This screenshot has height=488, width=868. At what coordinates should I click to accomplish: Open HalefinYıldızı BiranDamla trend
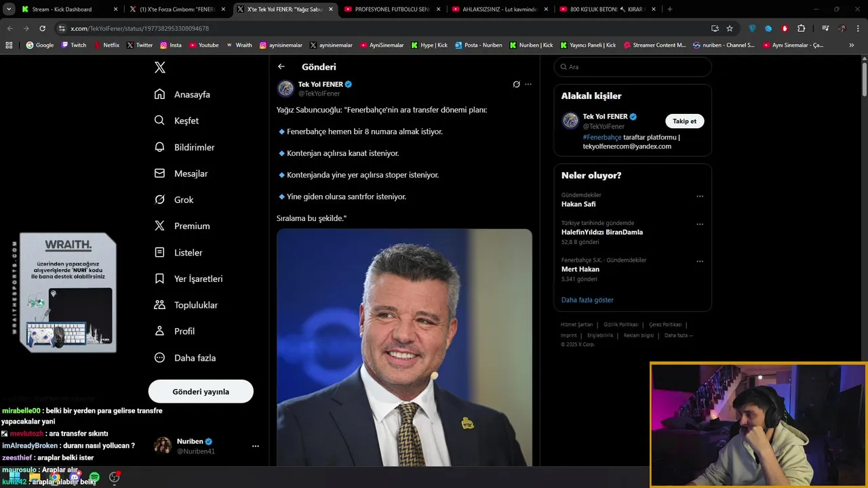[x=602, y=232]
